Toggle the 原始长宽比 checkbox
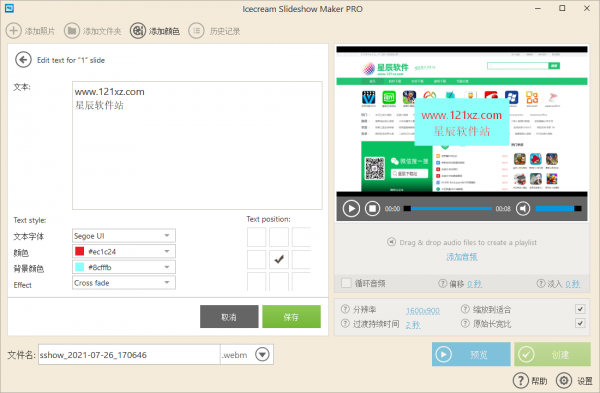 pos(580,323)
